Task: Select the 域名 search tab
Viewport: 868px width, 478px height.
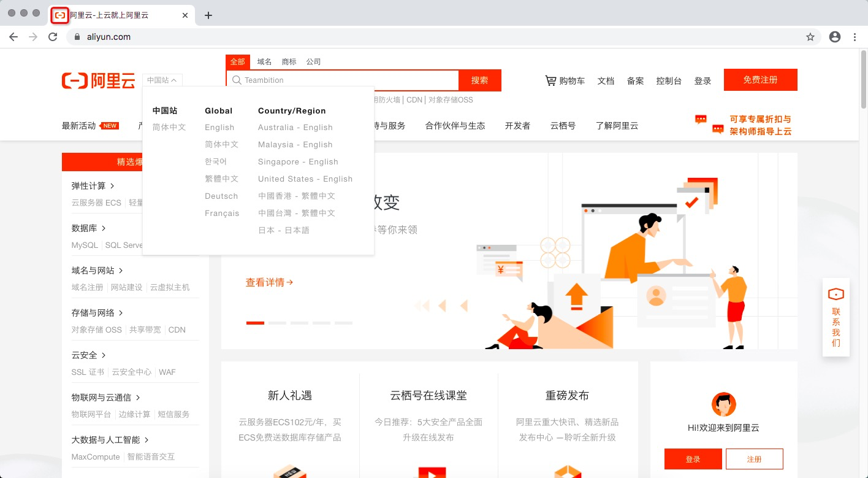Action: point(264,62)
